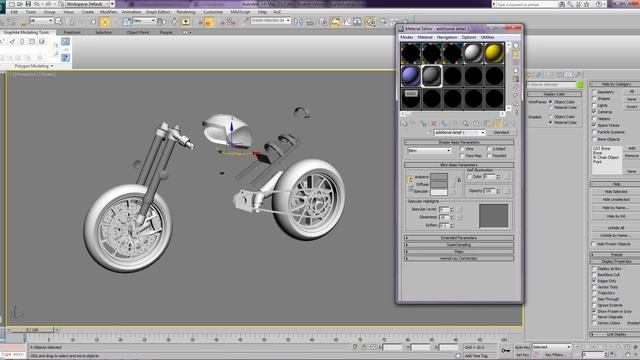Click the Hide by Name button
Viewport: 640px width, 360px height.
616,208
